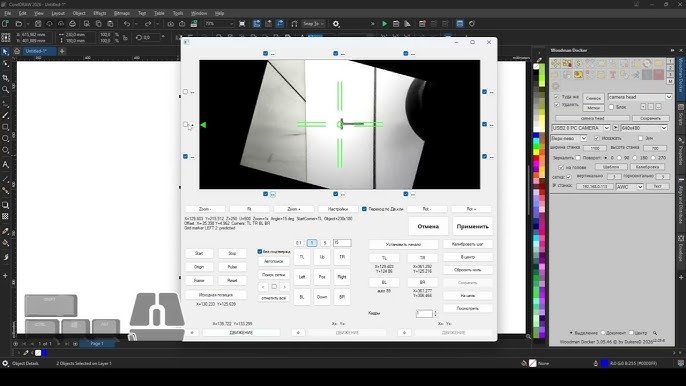Click the Paste icon in toolbar
Viewport: 686px width, 386px height.
click(x=110, y=24)
